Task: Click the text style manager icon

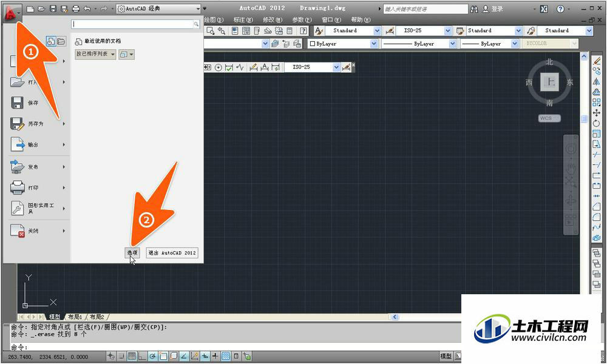Action: tap(319, 30)
